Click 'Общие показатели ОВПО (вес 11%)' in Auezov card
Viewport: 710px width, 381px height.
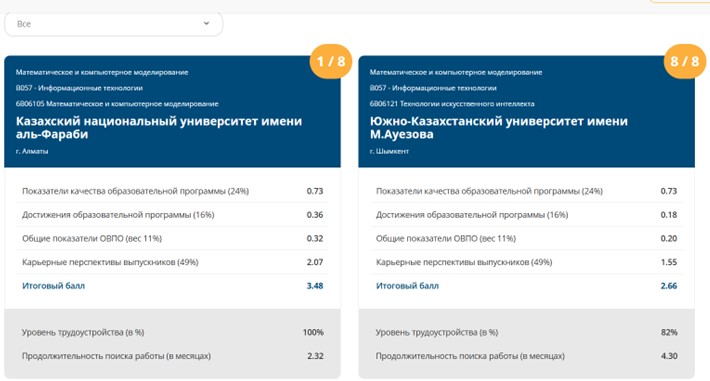click(x=446, y=238)
